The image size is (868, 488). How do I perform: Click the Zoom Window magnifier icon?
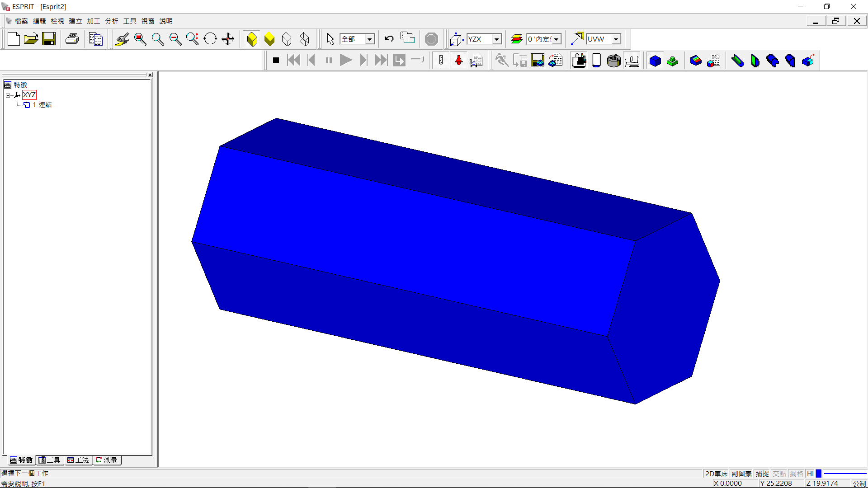click(x=140, y=39)
